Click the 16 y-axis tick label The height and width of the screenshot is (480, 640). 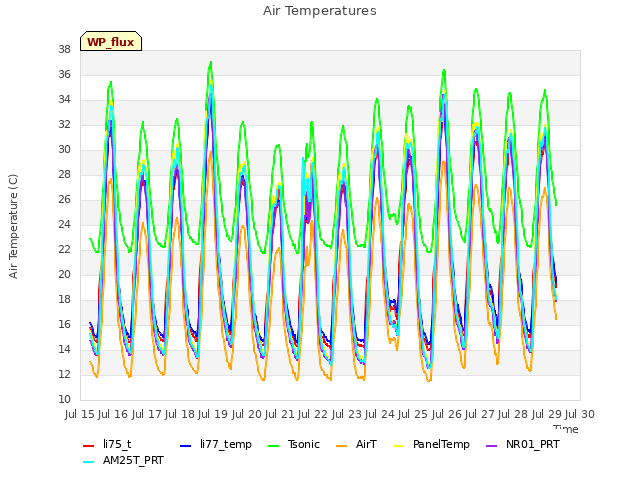pos(64,324)
